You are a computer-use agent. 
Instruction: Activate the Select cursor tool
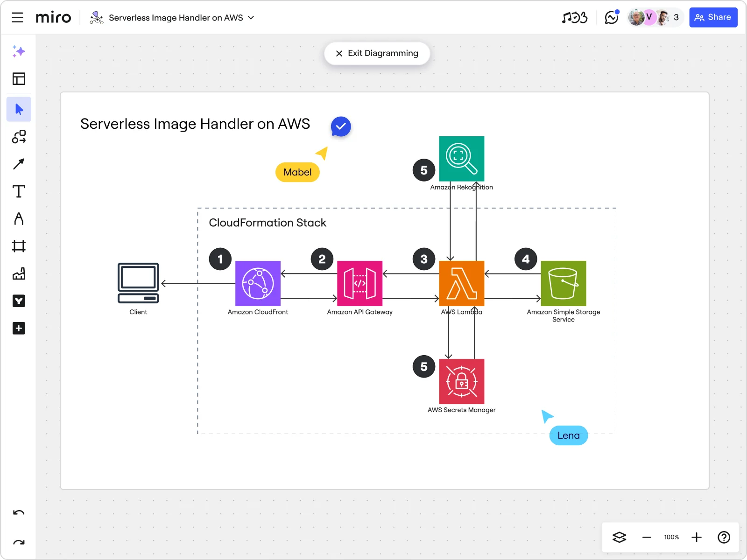click(x=19, y=109)
